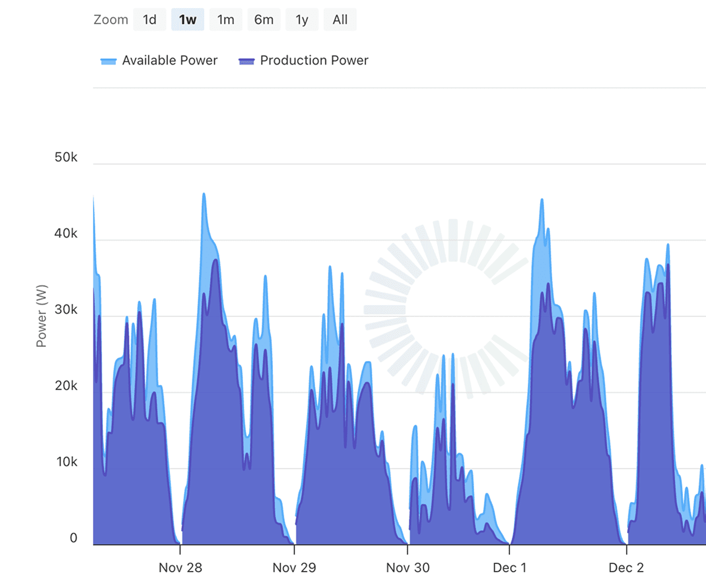
Task: Click the Nov 29 axis label
Action: pos(294,567)
